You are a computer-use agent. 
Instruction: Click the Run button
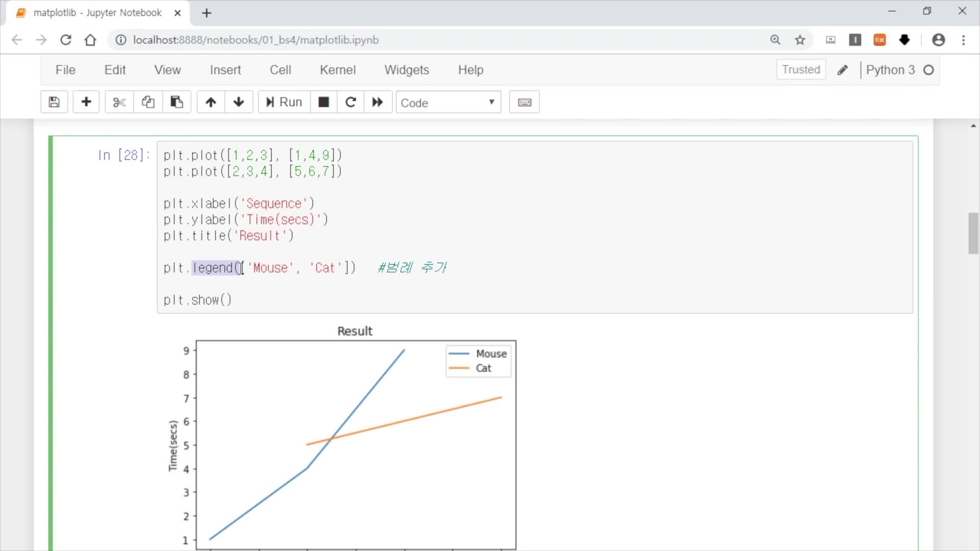point(284,102)
